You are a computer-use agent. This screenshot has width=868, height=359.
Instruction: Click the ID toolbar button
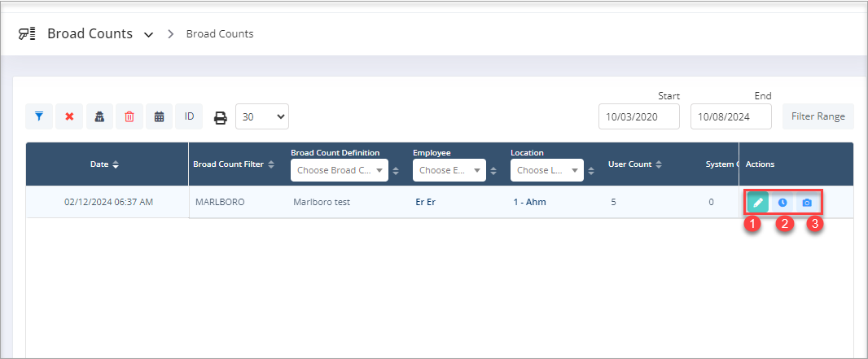click(x=190, y=116)
